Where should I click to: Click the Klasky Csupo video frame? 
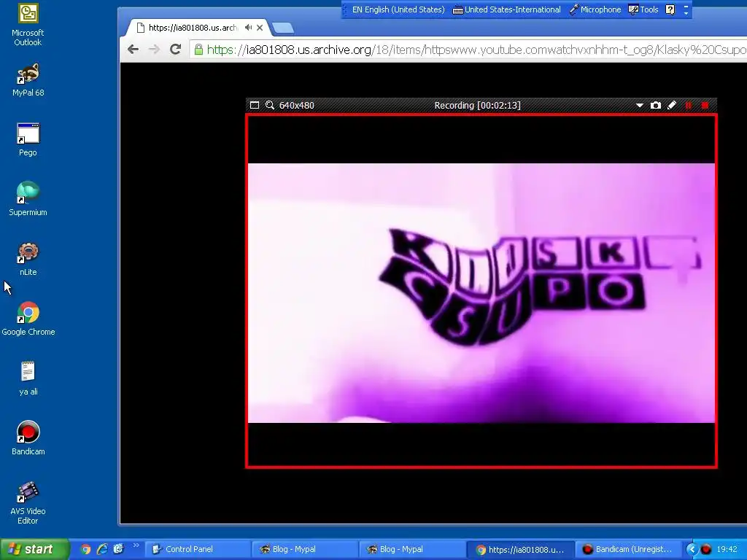(481, 293)
